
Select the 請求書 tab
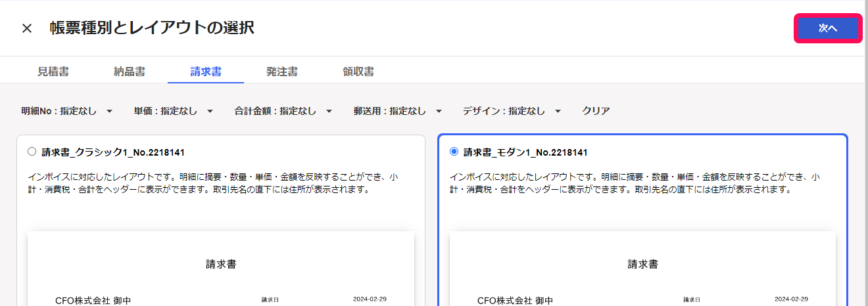(x=206, y=72)
